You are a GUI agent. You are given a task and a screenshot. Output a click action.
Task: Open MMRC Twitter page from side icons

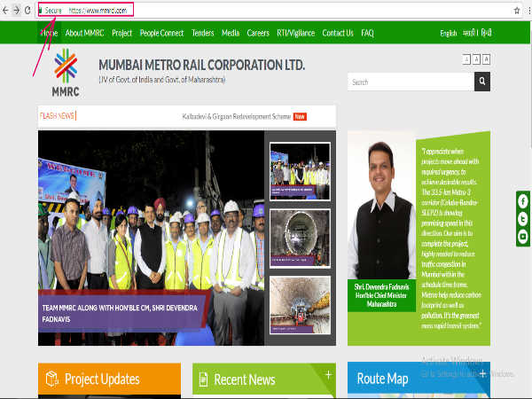(x=524, y=220)
